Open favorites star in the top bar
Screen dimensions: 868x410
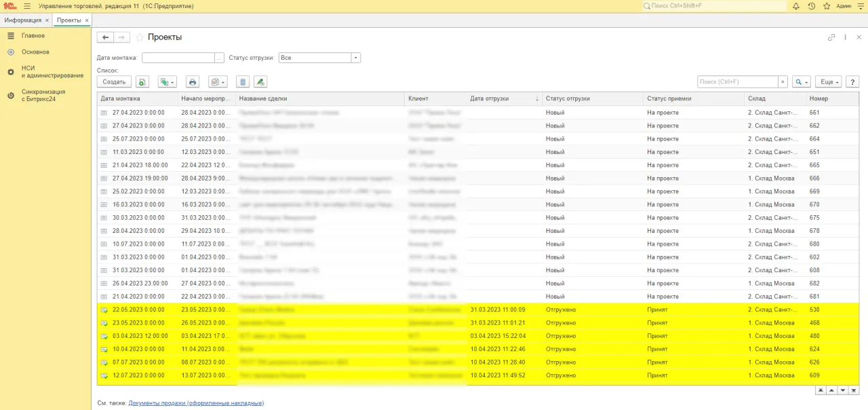tap(827, 6)
